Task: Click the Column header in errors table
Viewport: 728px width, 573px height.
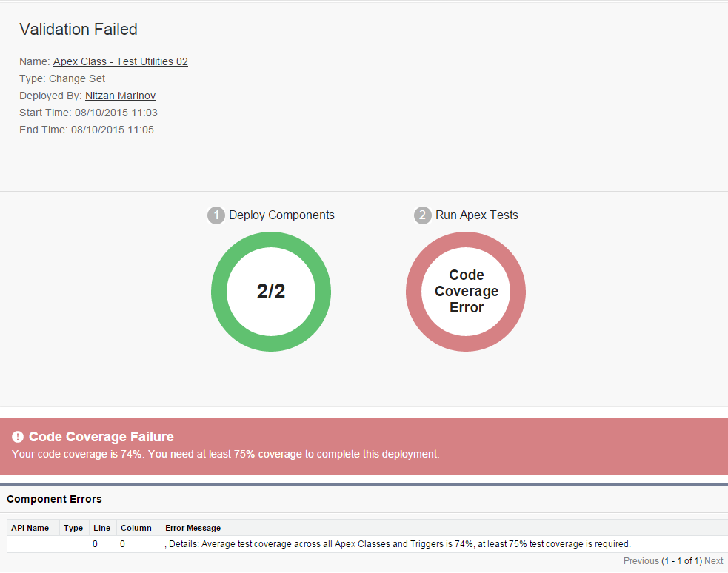Action: (x=136, y=528)
